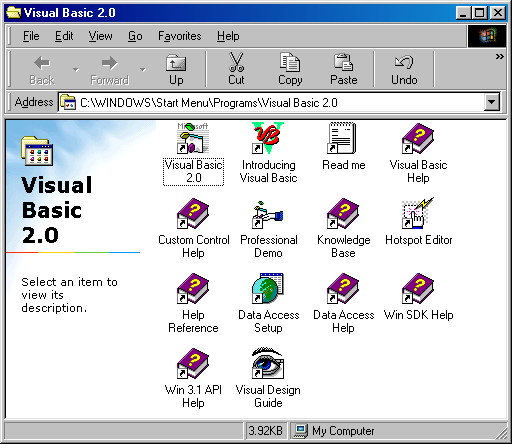
Task: Select the Visual Basic 2.0 shortcut icon
Action: [x=193, y=138]
